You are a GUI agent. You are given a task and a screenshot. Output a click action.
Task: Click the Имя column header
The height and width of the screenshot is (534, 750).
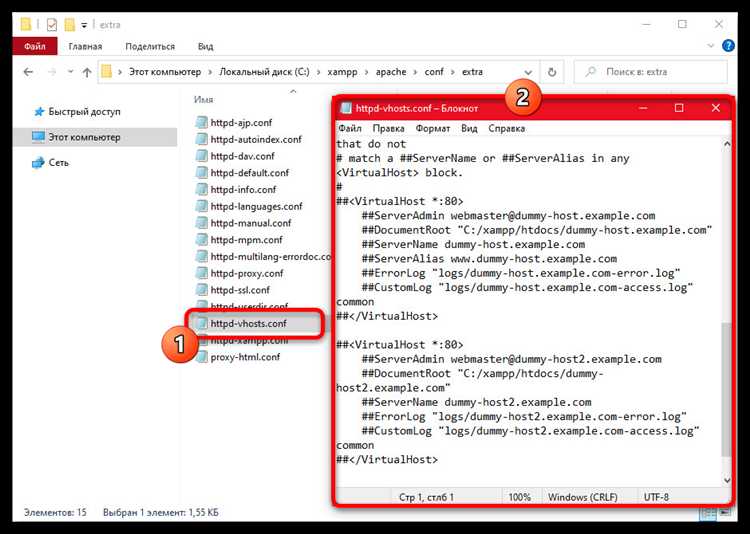[x=203, y=100]
